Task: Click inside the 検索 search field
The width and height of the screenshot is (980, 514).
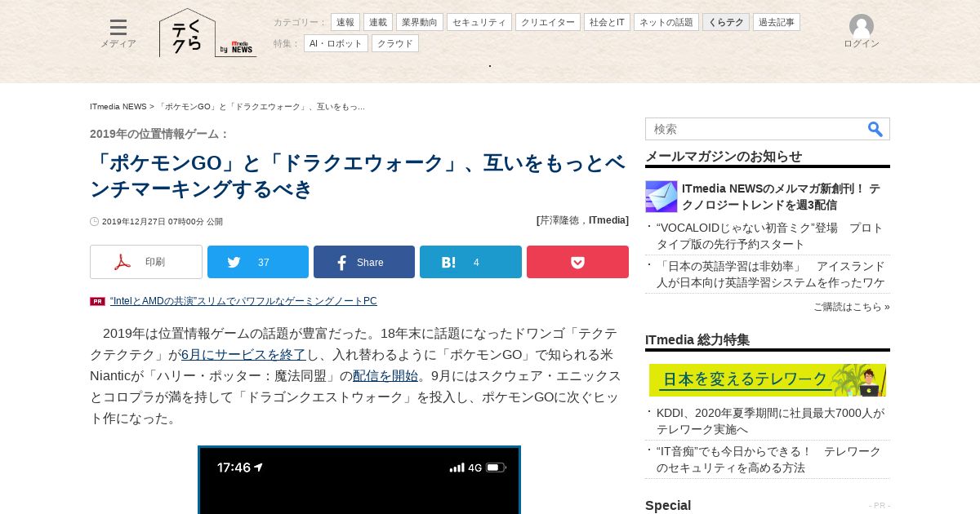Action: [x=755, y=129]
